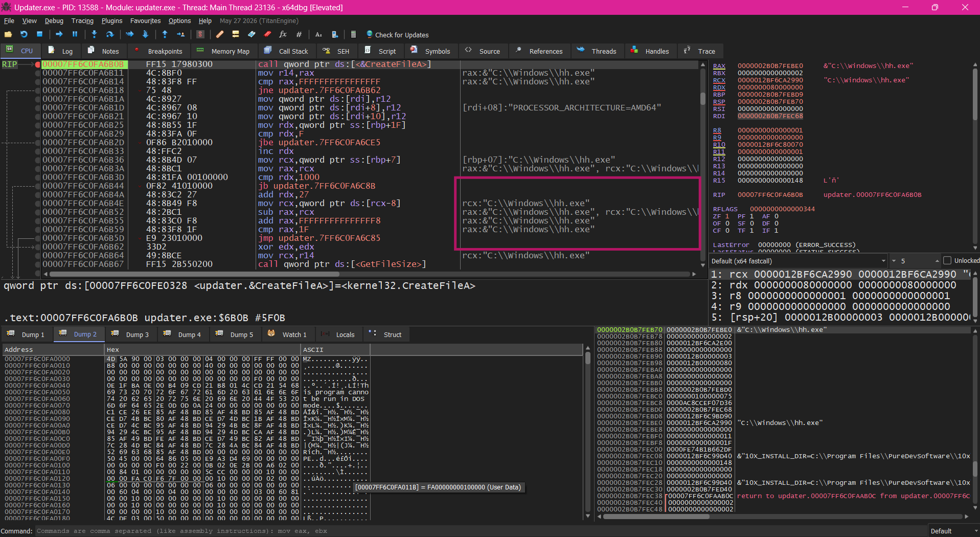Click Check for Updates
The image size is (980, 537).
coord(397,35)
